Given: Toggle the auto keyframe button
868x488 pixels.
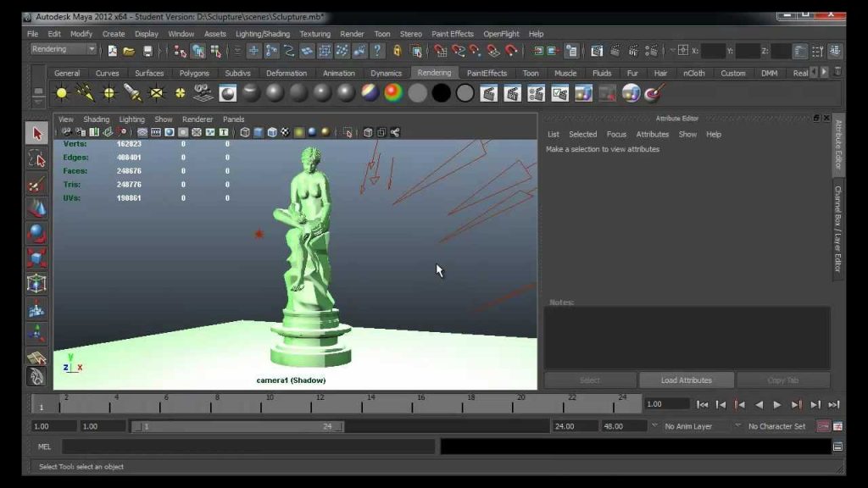Looking at the screenshot, I should [x=823, y=426].
